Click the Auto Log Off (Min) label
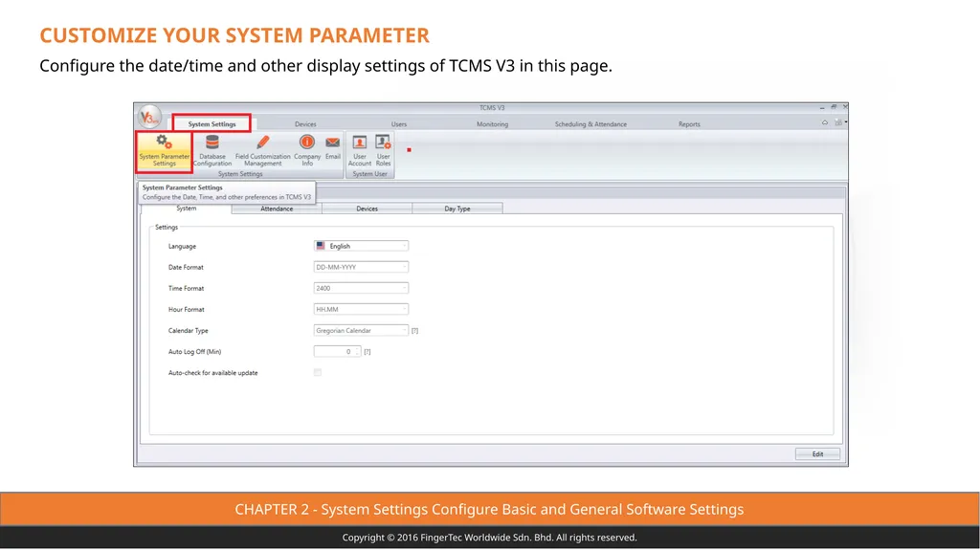The width and height of the screenshot is (980, 550). [194, 352]
